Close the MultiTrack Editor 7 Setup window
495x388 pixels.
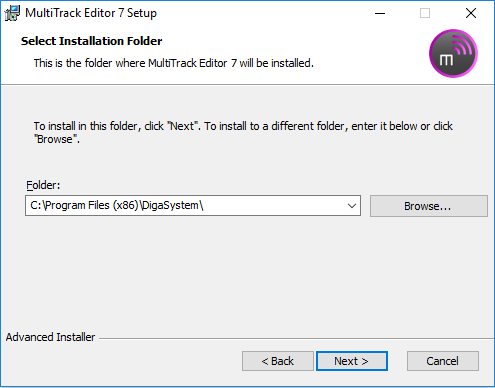[471, 13]
